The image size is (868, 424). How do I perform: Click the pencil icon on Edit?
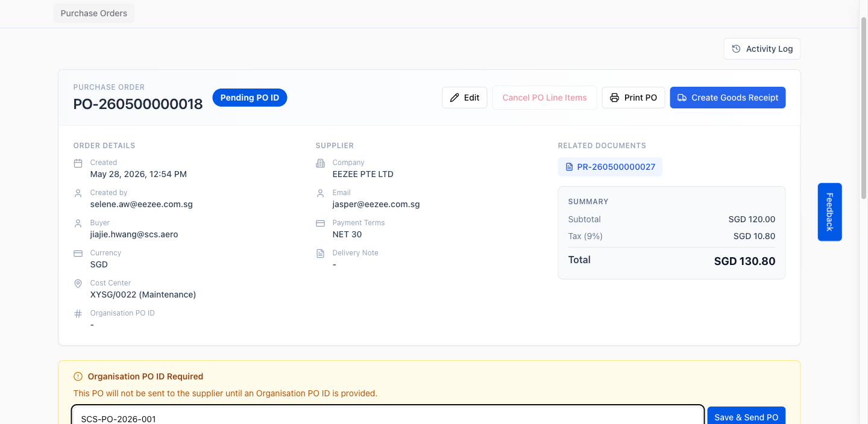[x=454, y=98]
